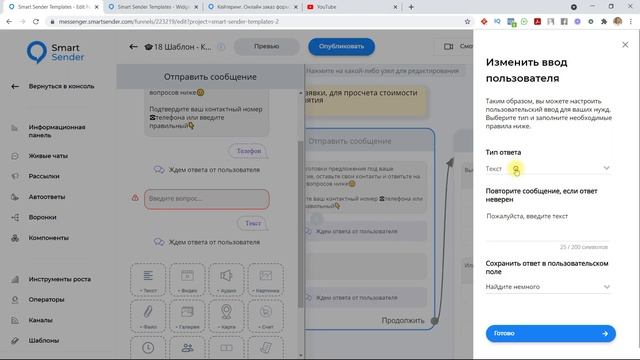Switch to the YouTube browser tab
The width and height of the screenshot is (640, 360).
pos(352,7)
